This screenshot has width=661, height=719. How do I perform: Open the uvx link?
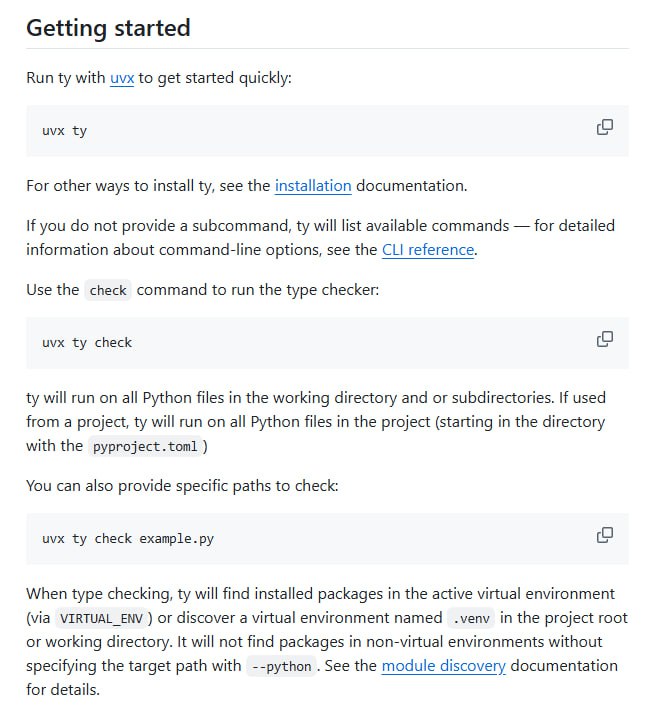[x=122, y=78]
